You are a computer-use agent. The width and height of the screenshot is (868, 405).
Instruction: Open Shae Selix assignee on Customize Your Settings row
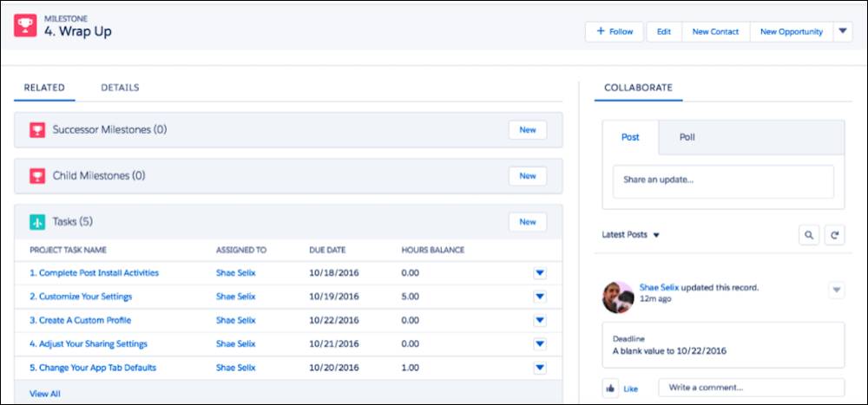236,297
